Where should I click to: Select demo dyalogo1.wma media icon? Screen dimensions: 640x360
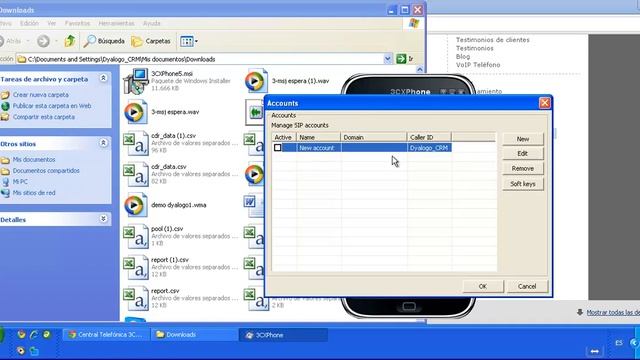[136, 205]
